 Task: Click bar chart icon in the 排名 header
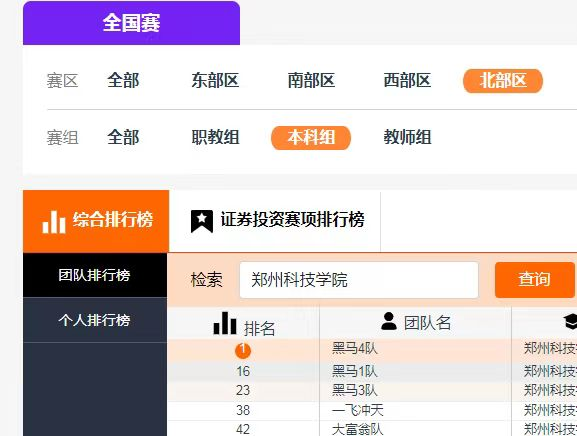coord(225,323)
